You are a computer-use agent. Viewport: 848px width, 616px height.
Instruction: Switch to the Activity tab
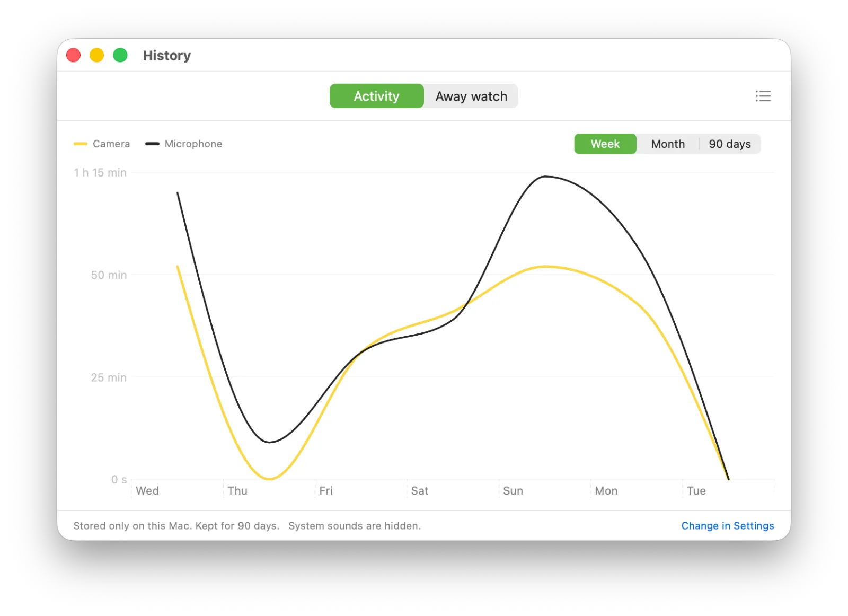377,96
